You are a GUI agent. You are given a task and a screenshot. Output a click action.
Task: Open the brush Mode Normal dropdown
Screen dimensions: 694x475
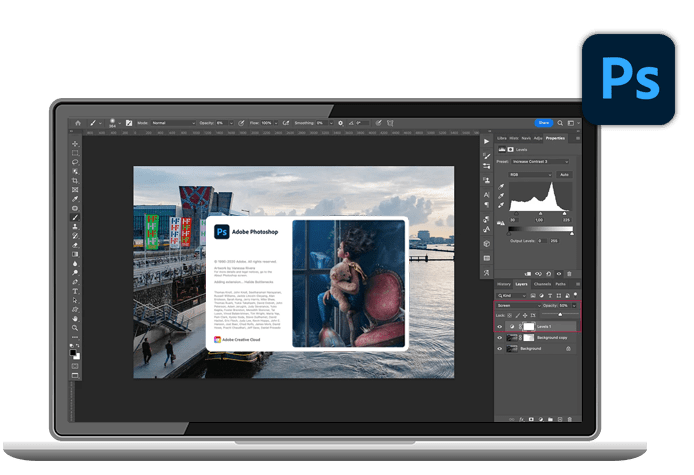pyautogui.click(x=173, y=123)
